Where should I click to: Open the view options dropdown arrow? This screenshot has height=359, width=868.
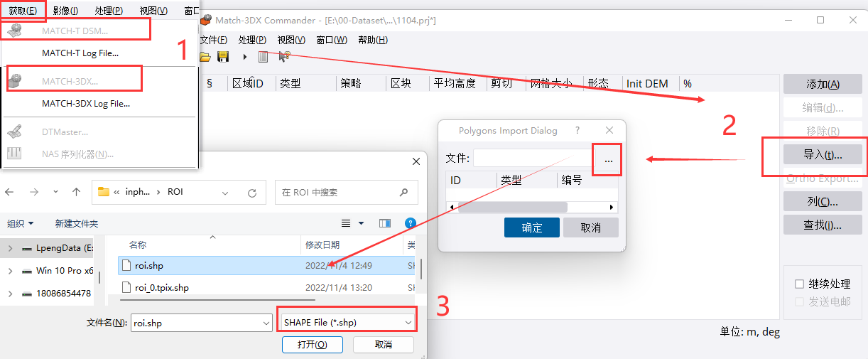click(361, 223)
